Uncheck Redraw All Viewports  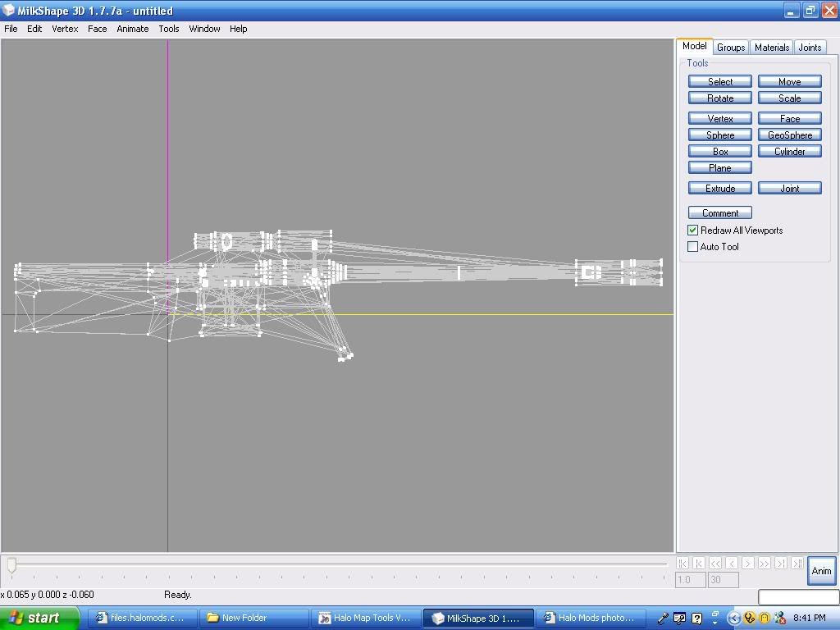pyautogui.click(x=692, y=231)
